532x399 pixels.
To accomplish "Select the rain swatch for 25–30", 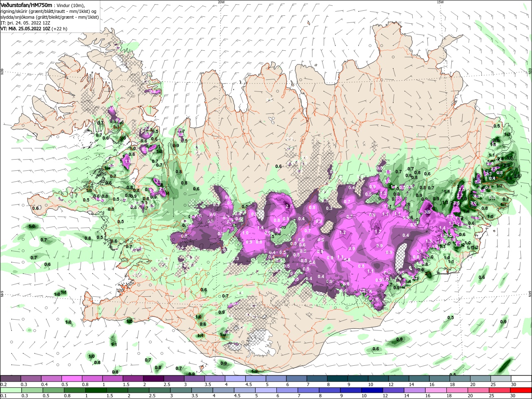I will (x=500, y=390).
